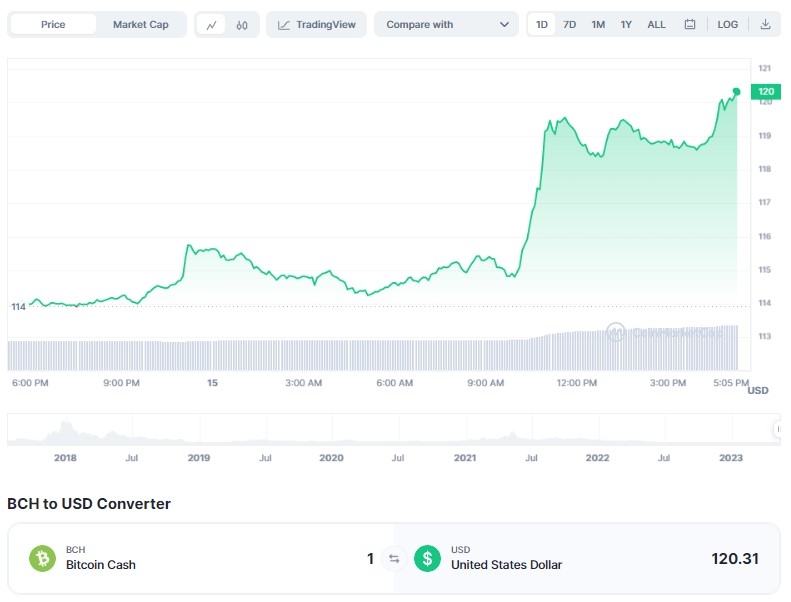Image resolution: width=791 pixels, height=602 pixels.
Task: Click 2022 in timeline navigator
Action: tap(597, 458)
